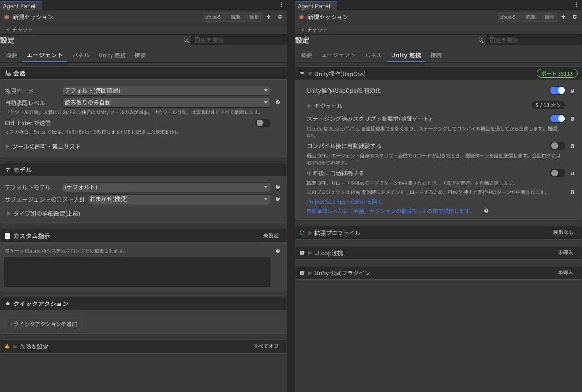The width and height of the screenshot is (582, 392).
Task: Click the help icon beside ステージング済みスクリプトを要求 toggle
Action: [572, 119]
